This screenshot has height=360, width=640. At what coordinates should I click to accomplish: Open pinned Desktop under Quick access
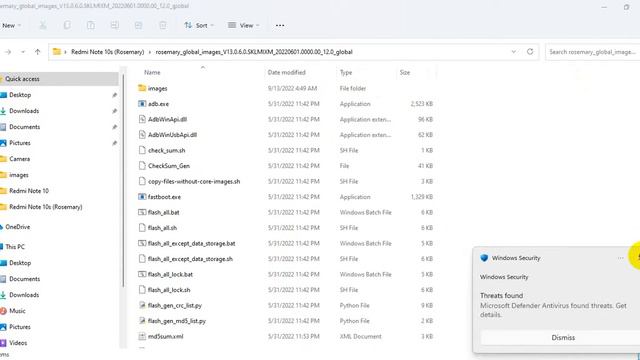coord(20,95)
